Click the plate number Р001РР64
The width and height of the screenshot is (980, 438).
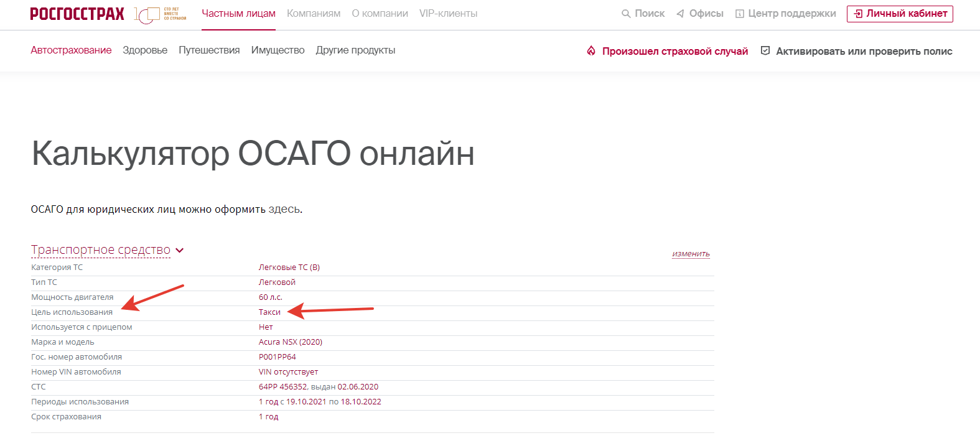click(278, 357)
